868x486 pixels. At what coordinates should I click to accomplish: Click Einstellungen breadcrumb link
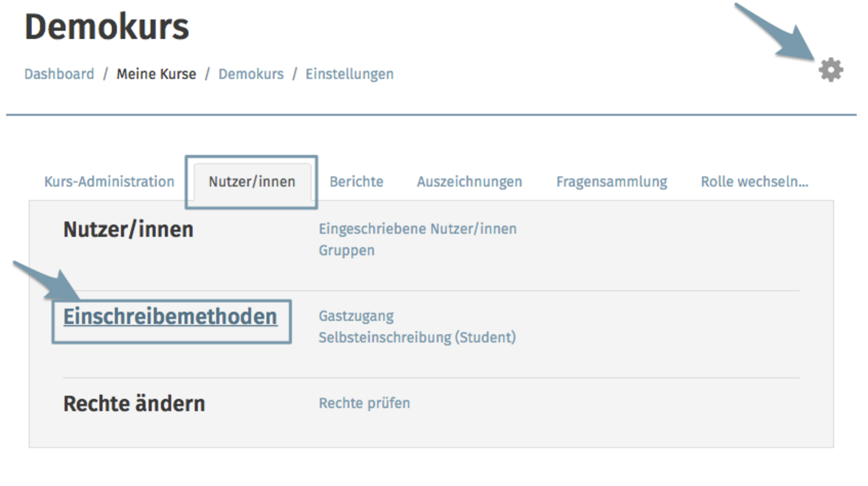tap(350, 74)
